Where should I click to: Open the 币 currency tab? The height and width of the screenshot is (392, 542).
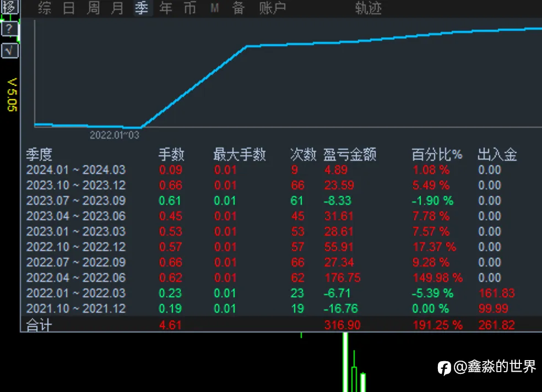click(190, 8)
